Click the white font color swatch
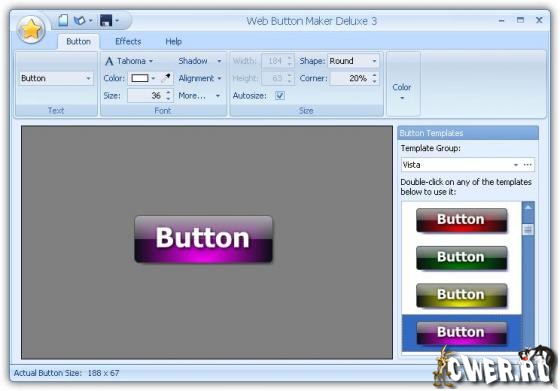The image size is (560, 391). (x=140, y=78)
